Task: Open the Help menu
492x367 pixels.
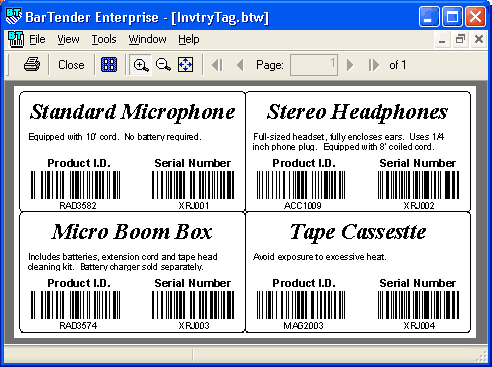Action: point(189,39)
